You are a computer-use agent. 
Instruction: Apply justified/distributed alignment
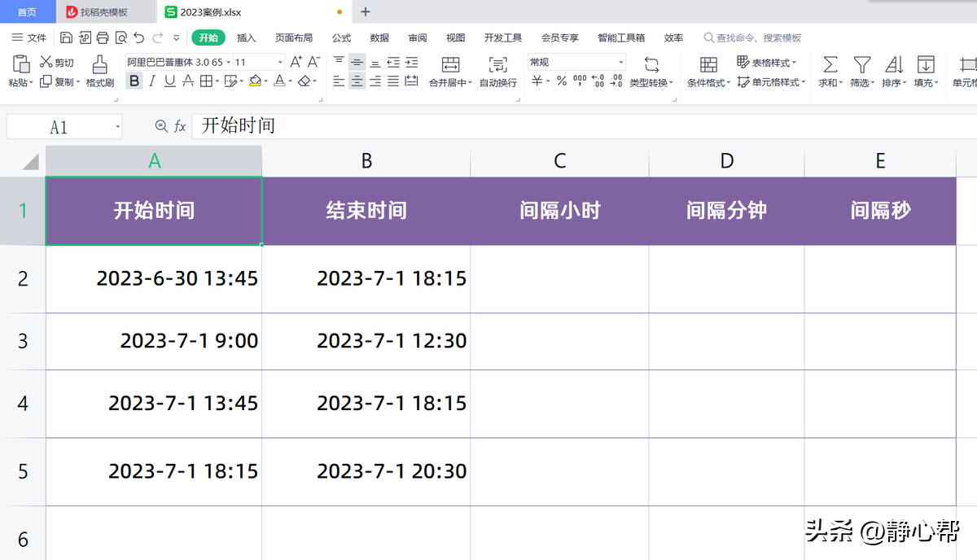coord(393,81)
